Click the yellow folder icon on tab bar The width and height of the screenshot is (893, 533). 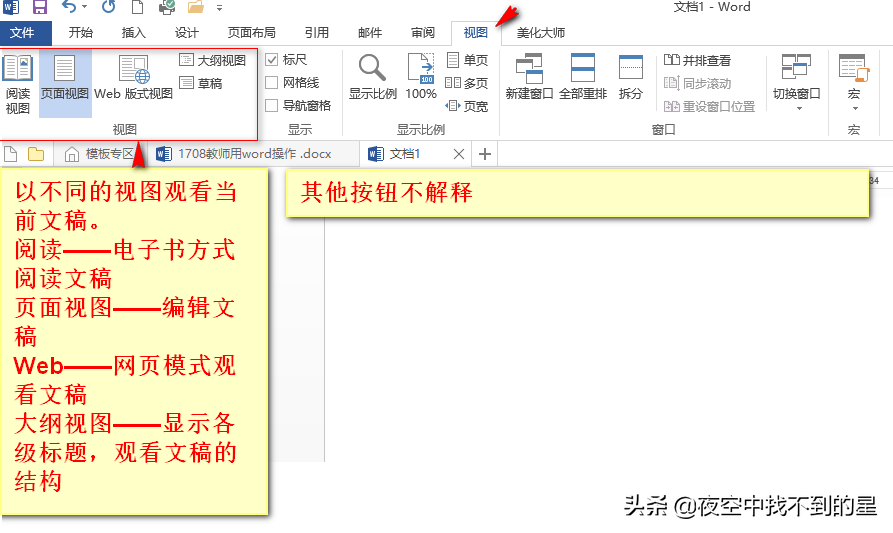(36, 154)
